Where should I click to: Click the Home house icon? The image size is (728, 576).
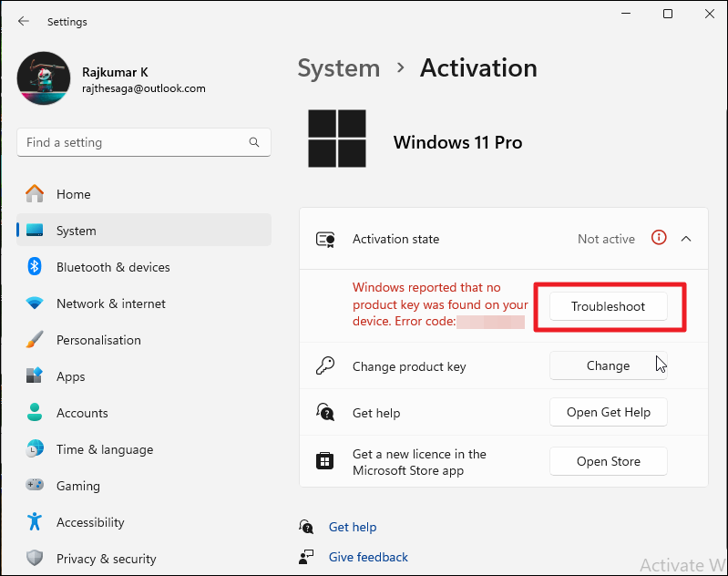click(35, 193)
